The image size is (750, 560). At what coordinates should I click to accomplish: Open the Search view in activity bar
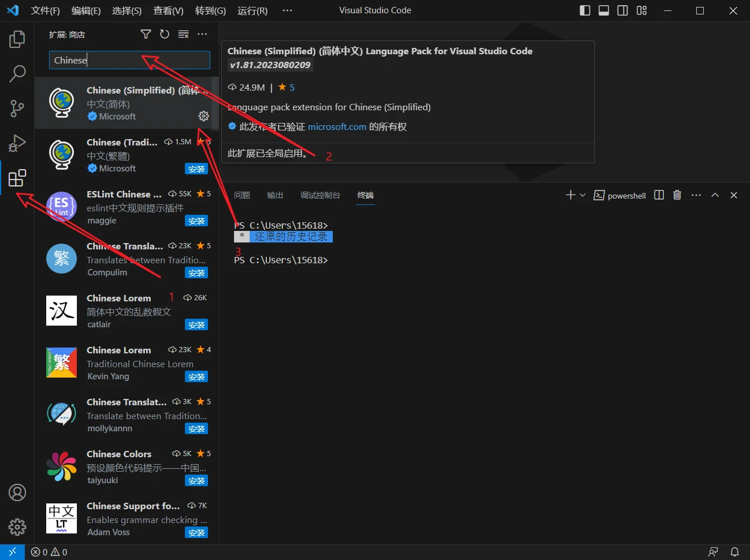17,73
